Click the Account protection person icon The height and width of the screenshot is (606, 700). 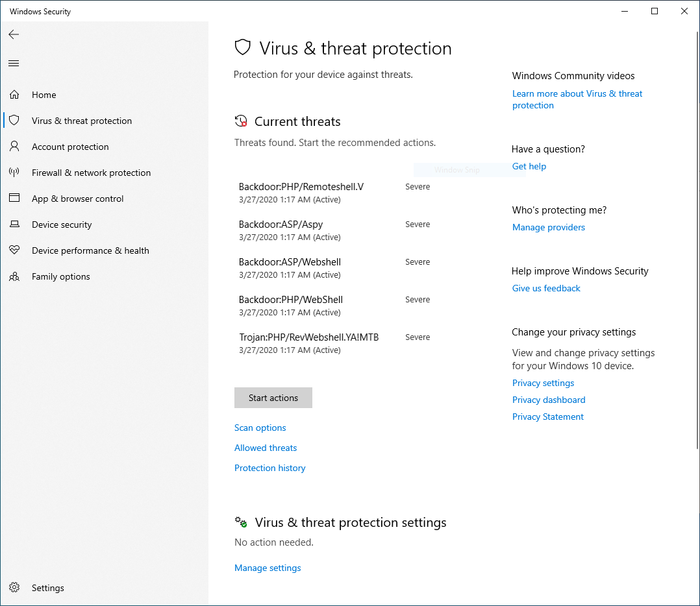(14, 147)
